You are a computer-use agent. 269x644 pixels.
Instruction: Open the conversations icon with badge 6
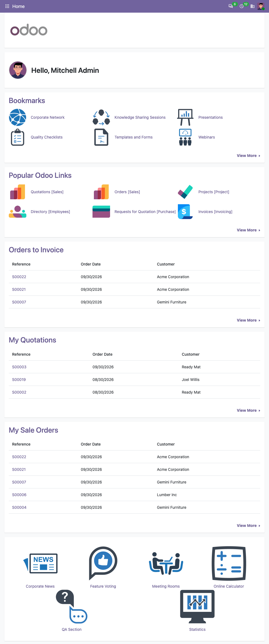click(x=231, y=6)
